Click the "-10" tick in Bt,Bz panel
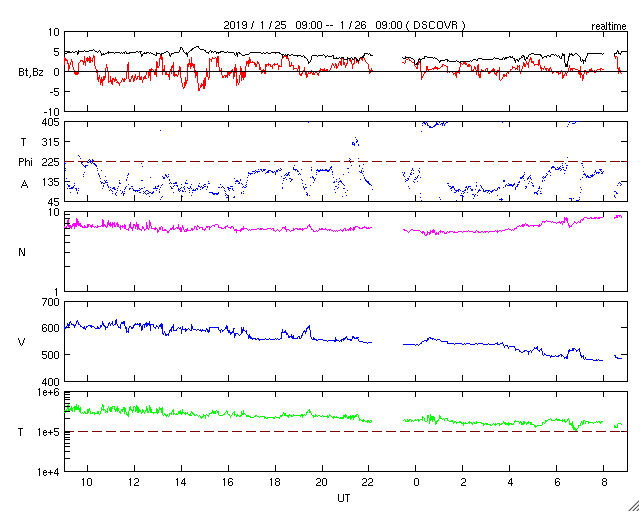 click(53, 112)
